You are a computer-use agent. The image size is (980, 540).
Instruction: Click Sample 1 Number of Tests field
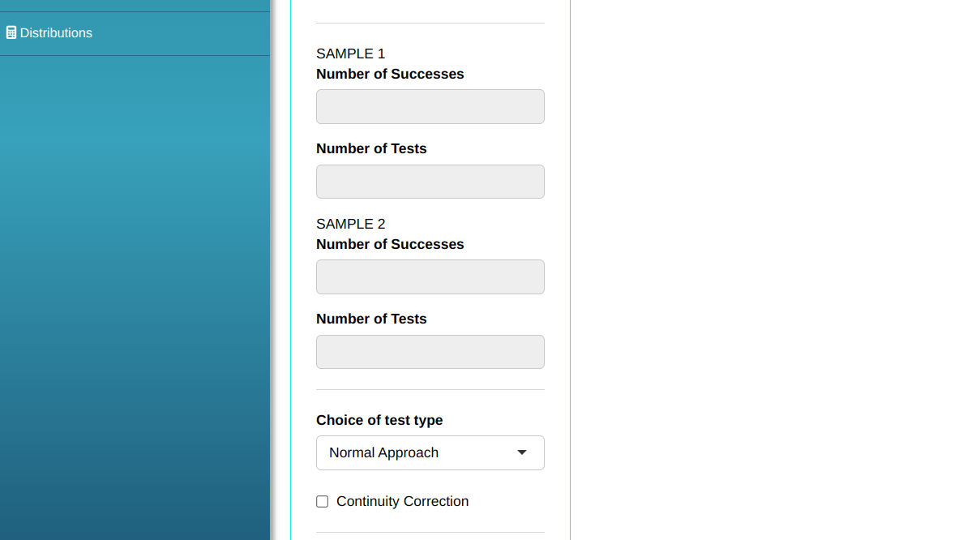[430, 182]
